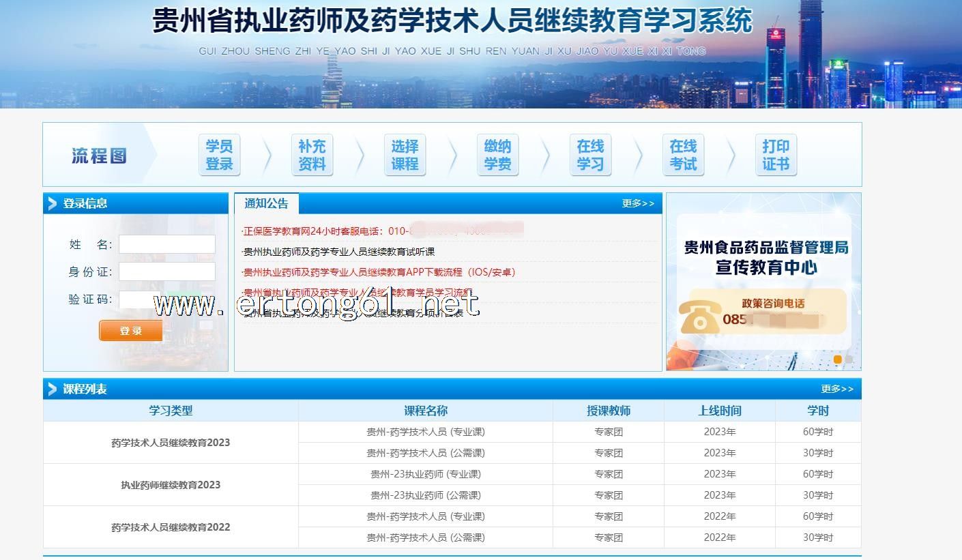Open the APP下载流程 announcement link
The width and height of the screenshot is (962, 560).
click(379, 272)
